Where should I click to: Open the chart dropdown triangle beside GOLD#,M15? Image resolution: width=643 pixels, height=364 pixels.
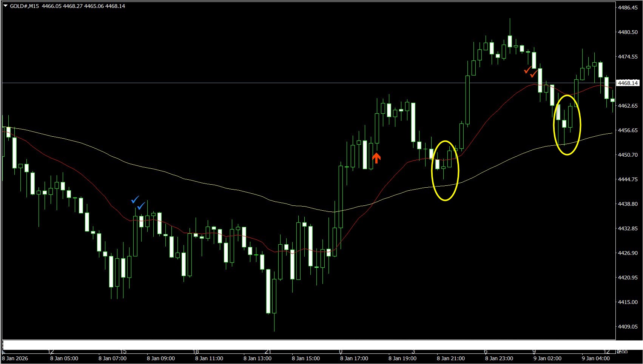[5, 6]
